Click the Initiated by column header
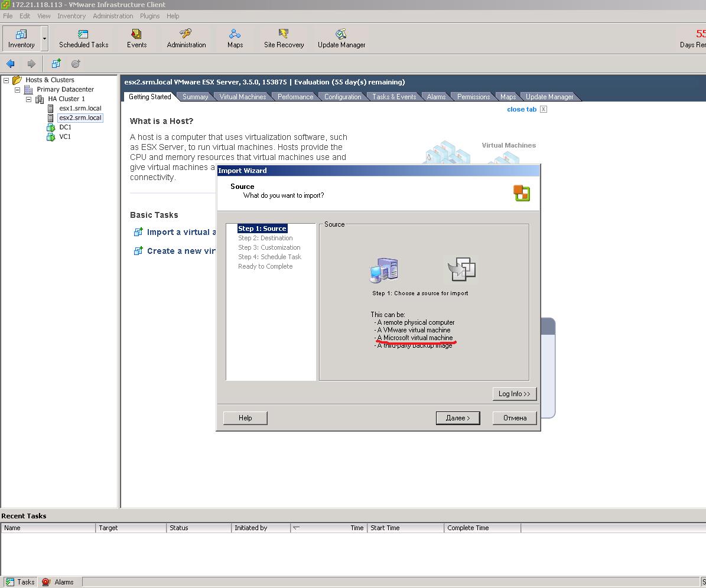Viewport: 706px width, 588px height. pyautogui.click(x=261, y=528)
